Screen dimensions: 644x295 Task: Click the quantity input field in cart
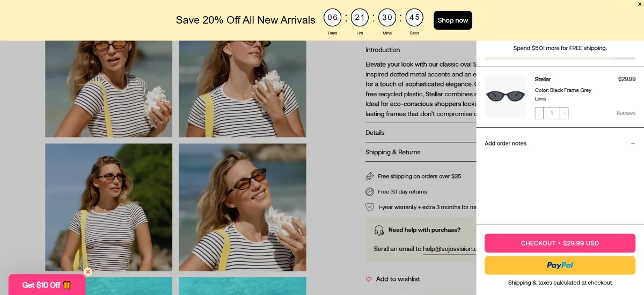click(x=552, y=113)
